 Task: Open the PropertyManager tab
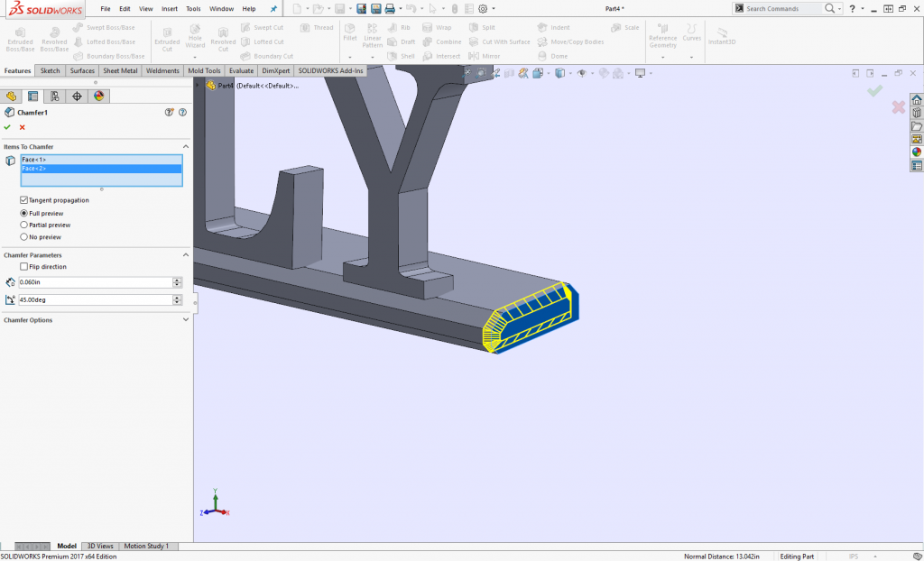point(33,96)
